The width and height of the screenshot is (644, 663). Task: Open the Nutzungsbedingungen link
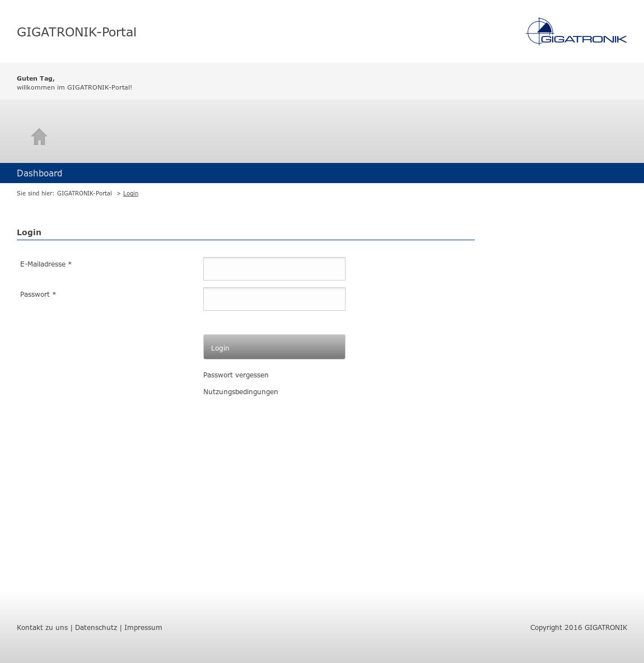point(241,392)
